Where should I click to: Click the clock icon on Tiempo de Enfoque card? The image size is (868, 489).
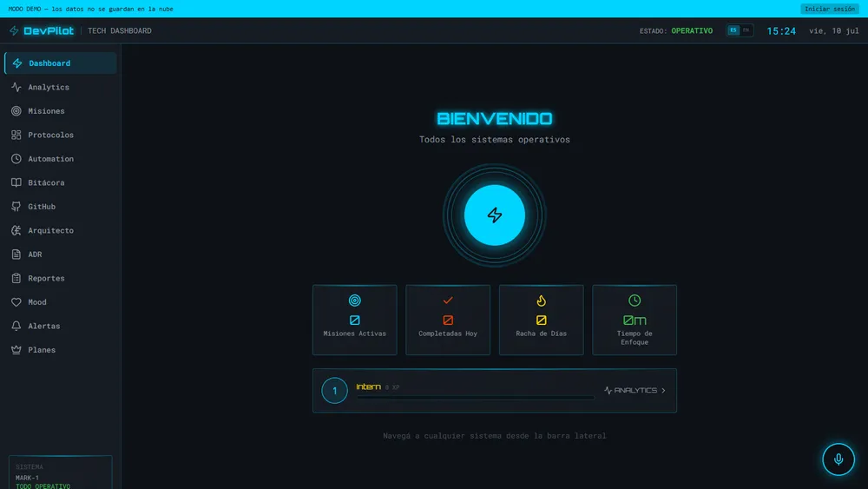click(635, 301)
